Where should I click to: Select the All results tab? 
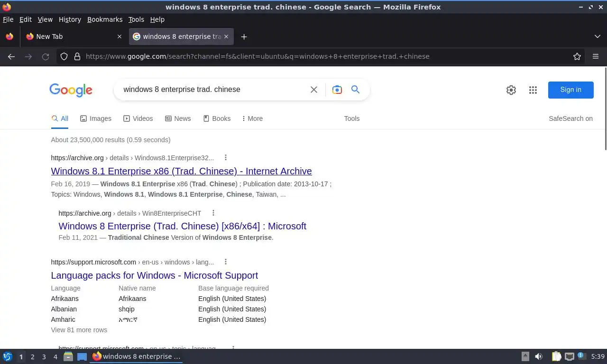[60, 118]
